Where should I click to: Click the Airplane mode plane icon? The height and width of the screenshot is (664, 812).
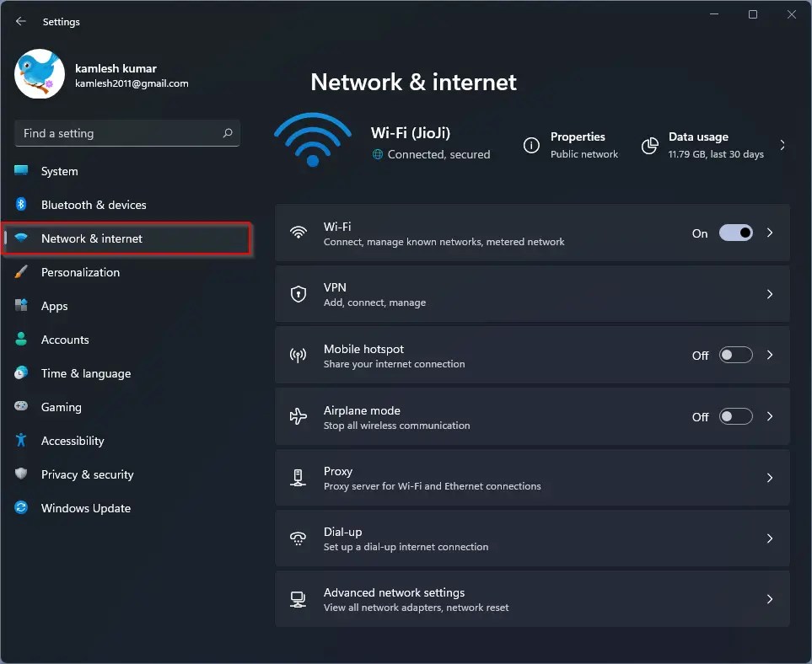(298, 416)
